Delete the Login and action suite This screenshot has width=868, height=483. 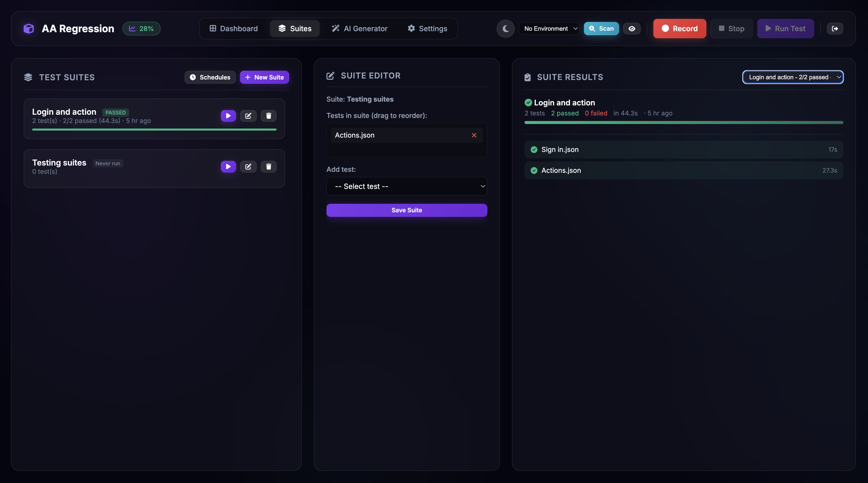point(269,116)
